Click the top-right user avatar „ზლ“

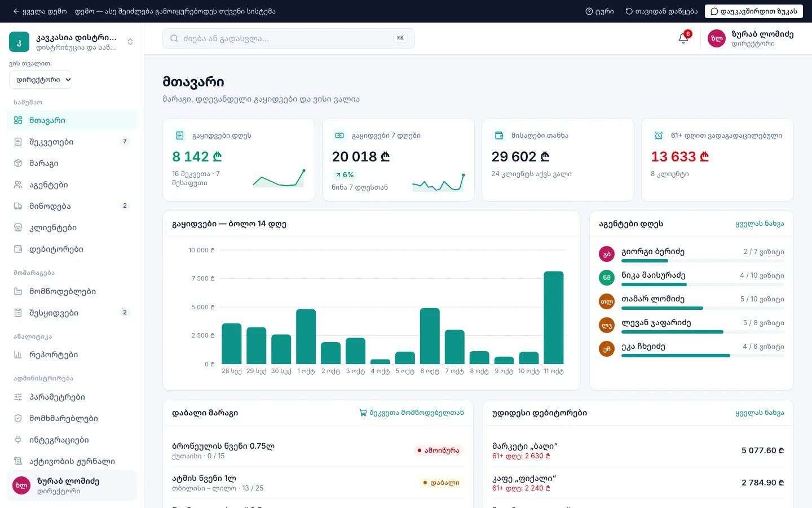point(717,38)
